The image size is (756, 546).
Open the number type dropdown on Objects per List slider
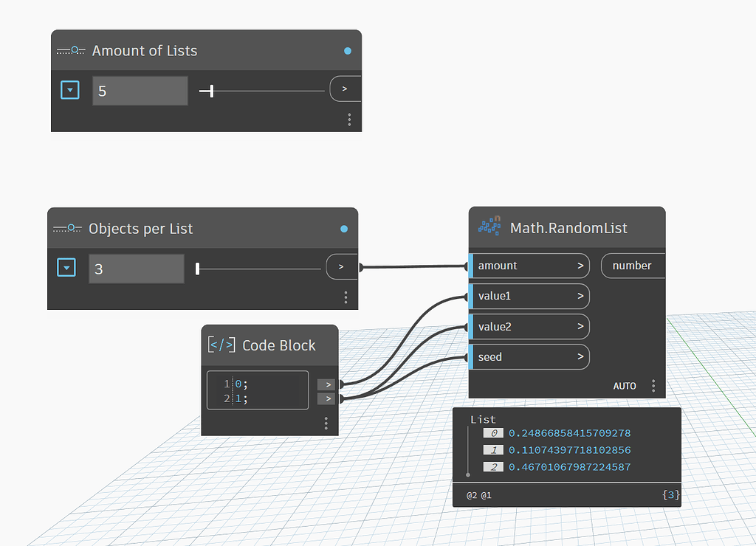pyautogui.click(x=66, y=268)
